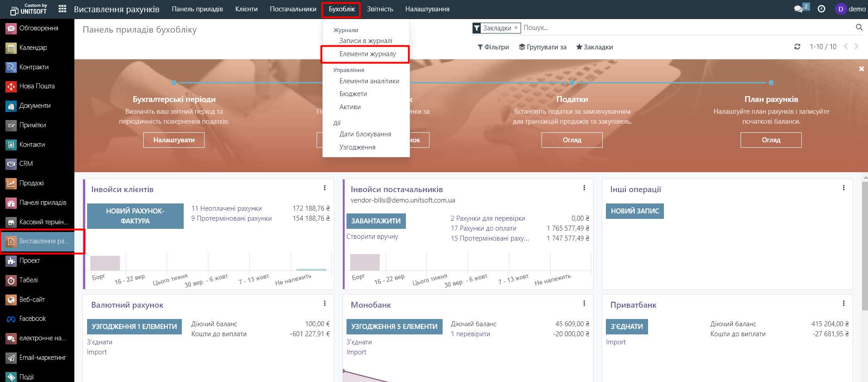Open the conversations chat icon in top bar
The width and height of the screenshot is (868, 382).
coord(799,9)
